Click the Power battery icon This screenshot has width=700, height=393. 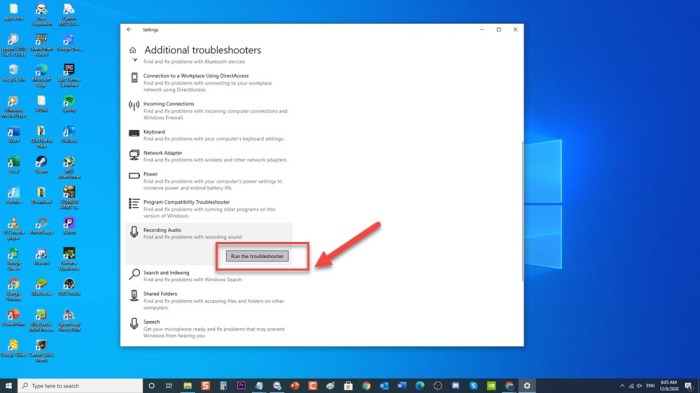tap(134, 176)
